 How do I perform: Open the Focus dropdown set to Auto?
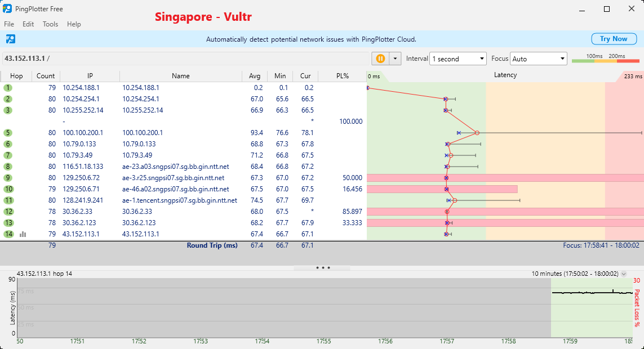[x=539, y=59]
